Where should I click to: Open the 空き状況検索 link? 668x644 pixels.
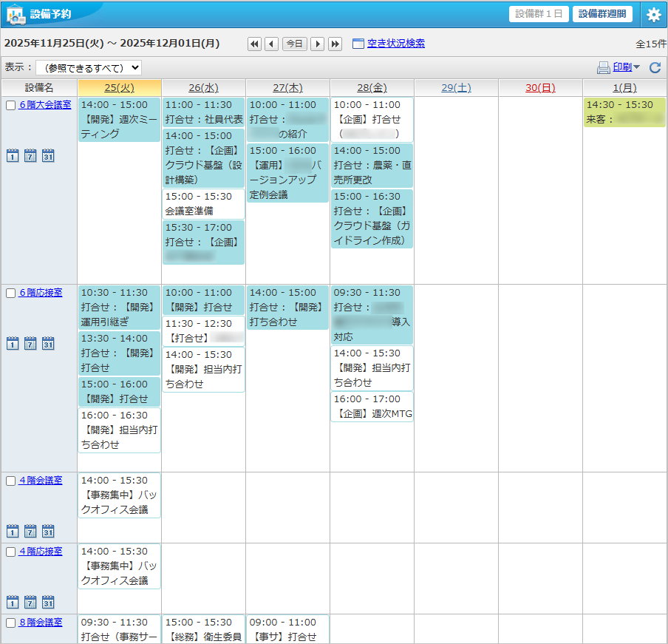(x=395, y=44)
